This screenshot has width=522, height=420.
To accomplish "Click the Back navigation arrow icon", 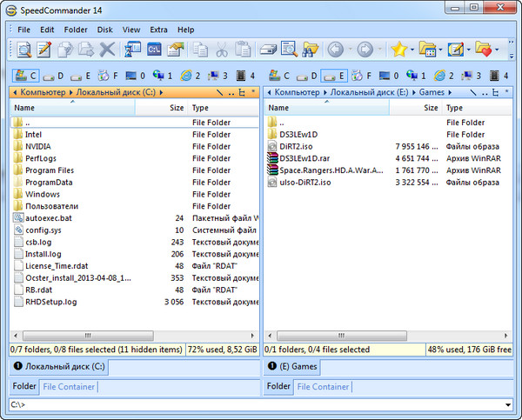I will point(335,50).
